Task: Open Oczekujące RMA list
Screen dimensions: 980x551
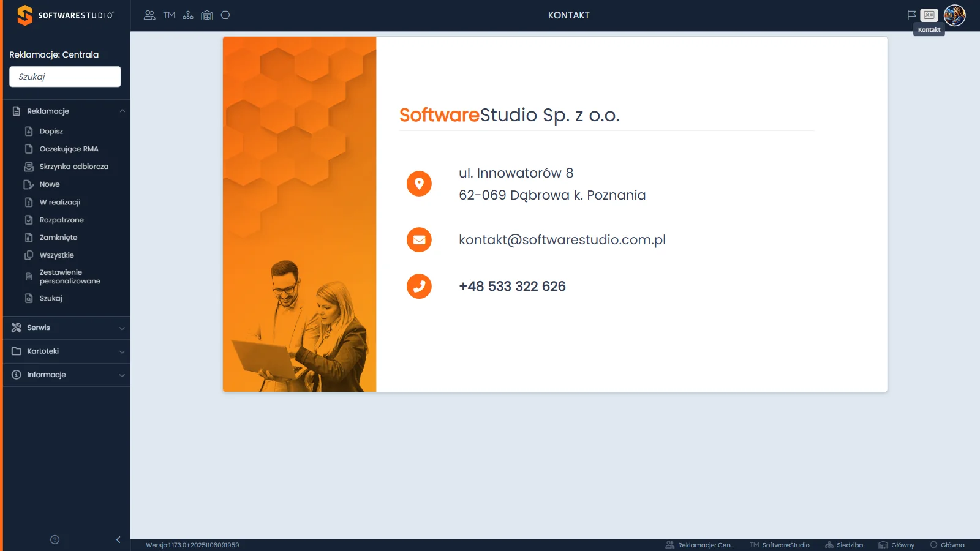Action: pyautogui.click(x=69, y=149)
